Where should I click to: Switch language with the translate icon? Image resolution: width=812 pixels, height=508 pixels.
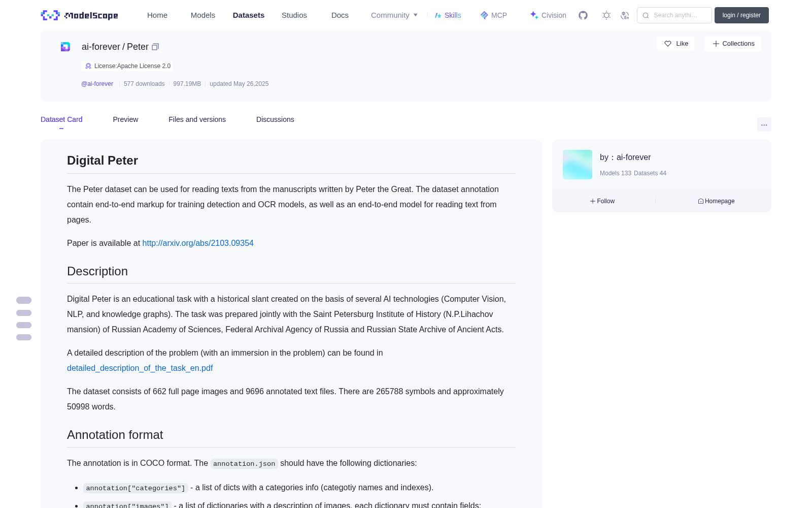[x=625, y=15]
